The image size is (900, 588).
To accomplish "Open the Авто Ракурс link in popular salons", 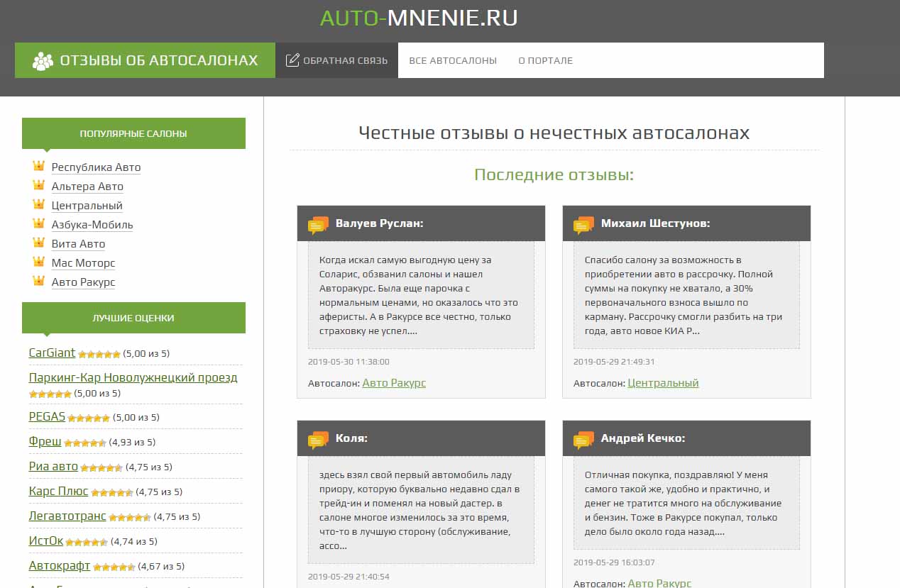I will [83, 282].
